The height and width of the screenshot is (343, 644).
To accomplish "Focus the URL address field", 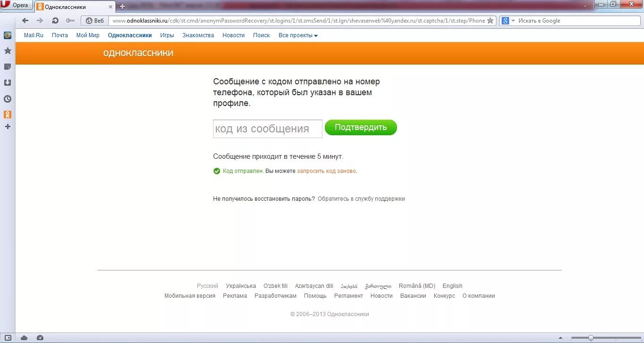I will click(x=298, y=21).
